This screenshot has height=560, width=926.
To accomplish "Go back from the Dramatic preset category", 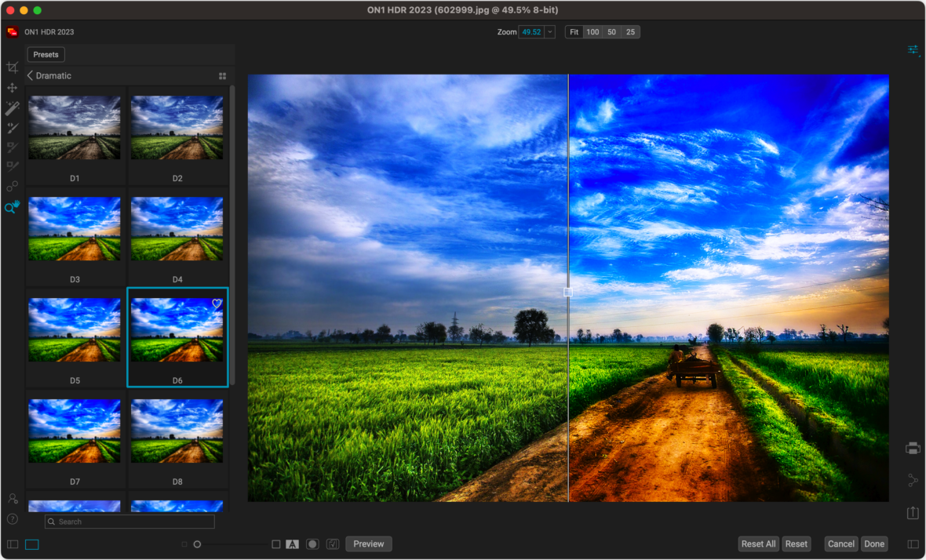I will point(30,75).
